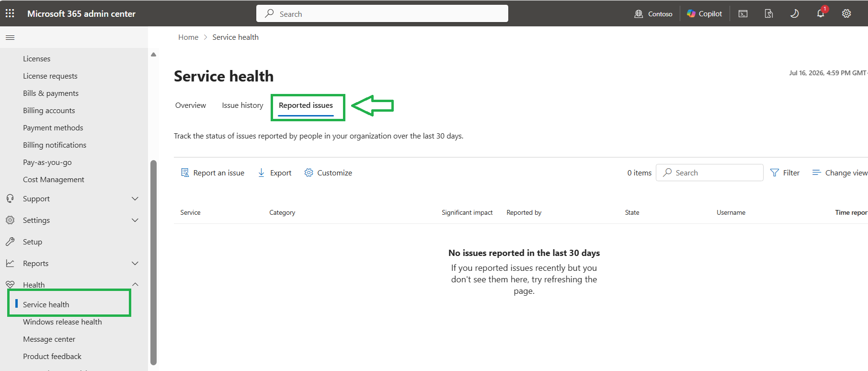Image resolution: width=868 pixels, height=371 pixels.
Task: Open Bills & payments
Action: 51,93
